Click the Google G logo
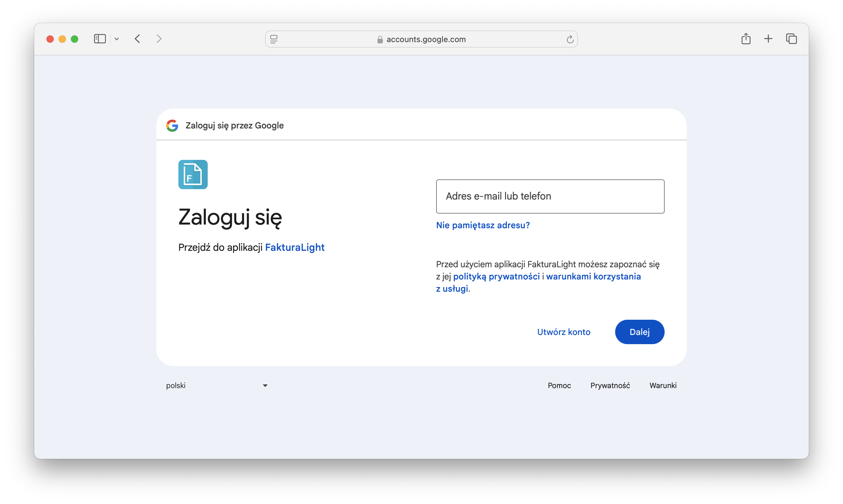Image resolution: width=843 pixels, height=504 pixels. point(172,126)
